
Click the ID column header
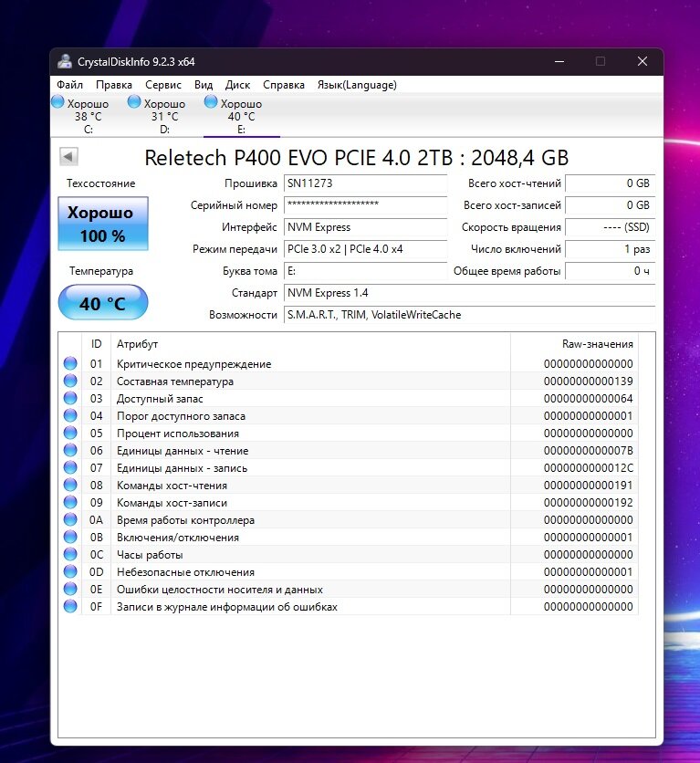(97, 344)
